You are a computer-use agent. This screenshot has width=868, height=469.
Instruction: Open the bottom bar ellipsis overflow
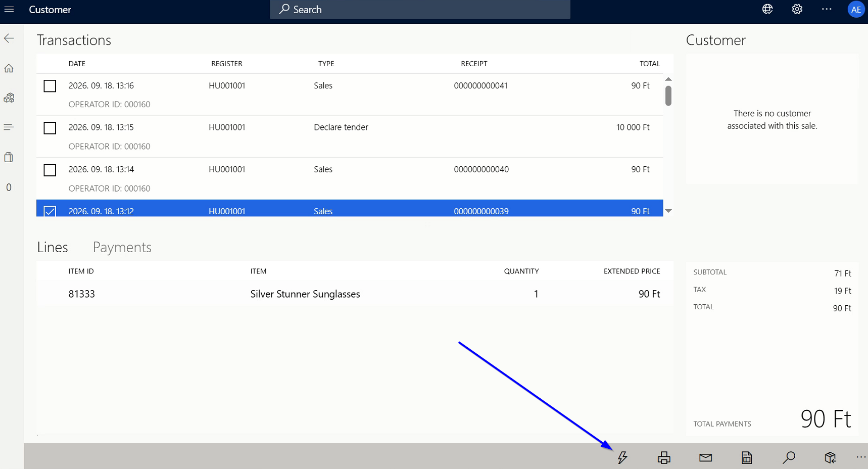point(861,457)
